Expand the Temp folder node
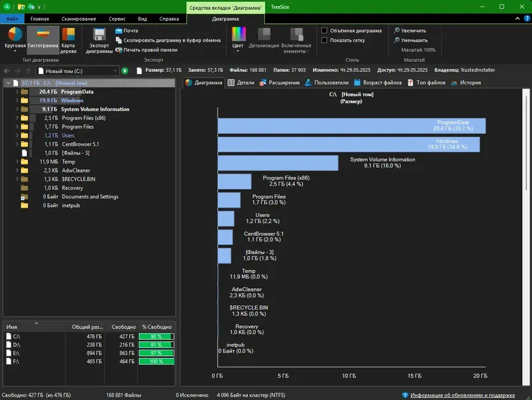532x400 pixels. (x=17, y=162)
